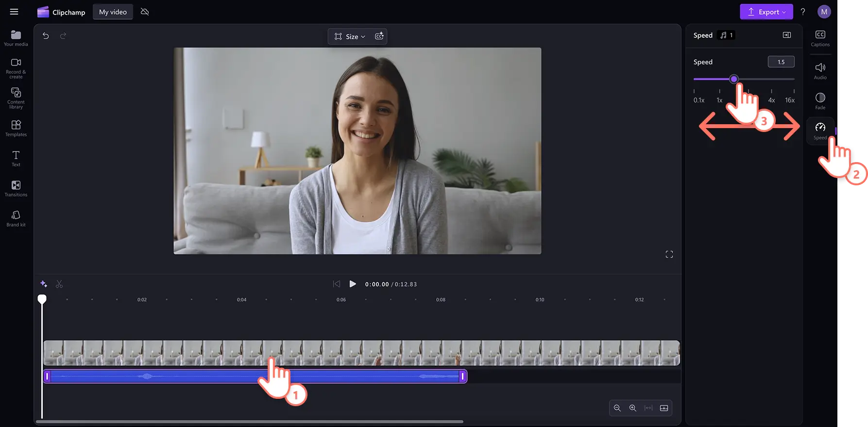868x427 pixels.
Task: Click the audio clip right trim handle
Action: (x=463, y=377)
